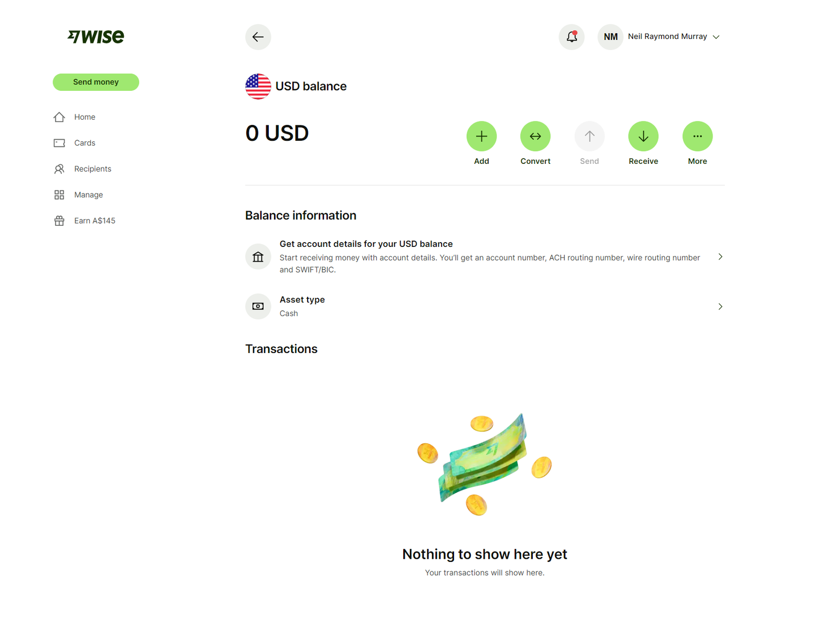
Task: Click the back arrow button
Action: pos(258,37)
